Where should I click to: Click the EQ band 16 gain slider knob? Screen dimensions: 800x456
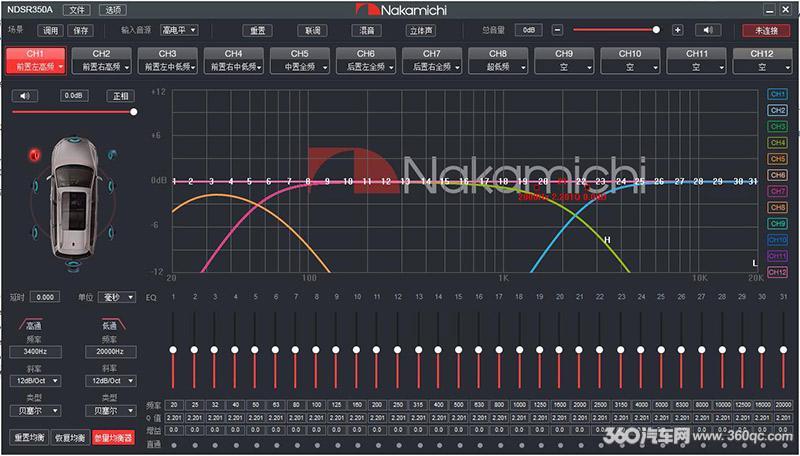479,349
